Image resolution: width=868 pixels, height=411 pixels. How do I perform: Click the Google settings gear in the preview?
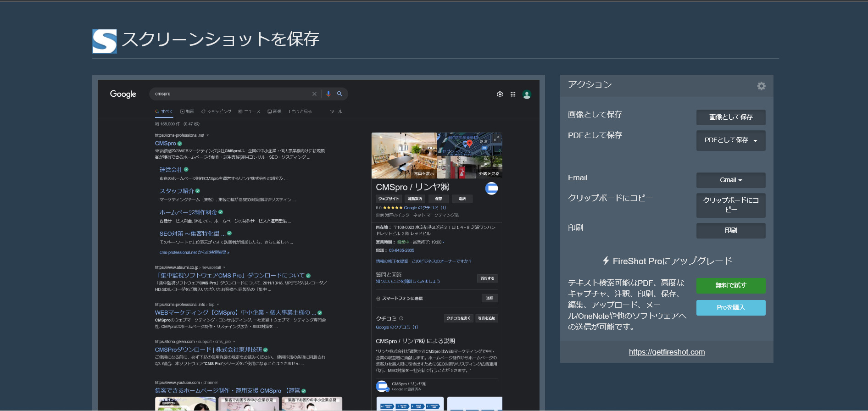500,94
